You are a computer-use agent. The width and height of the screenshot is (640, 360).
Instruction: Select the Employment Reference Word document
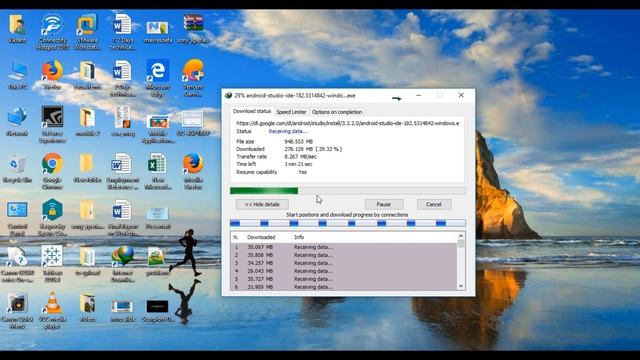tap(123, 171)
